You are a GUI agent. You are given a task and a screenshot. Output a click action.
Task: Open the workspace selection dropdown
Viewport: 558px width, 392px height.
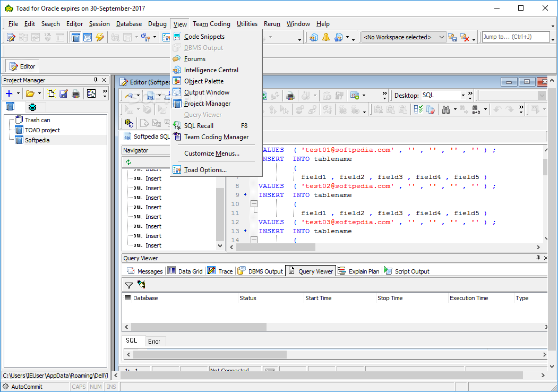pyautogui.click(x=441, y=37)
